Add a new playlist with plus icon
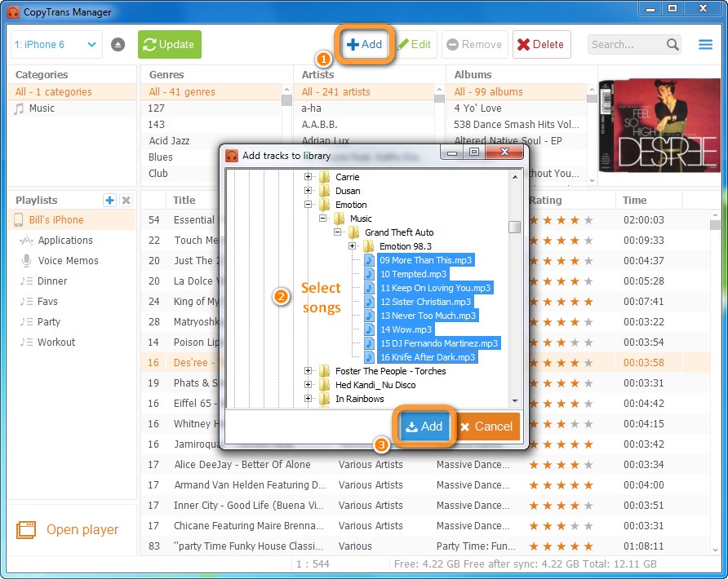728x579 pixels. pos(109,201)
